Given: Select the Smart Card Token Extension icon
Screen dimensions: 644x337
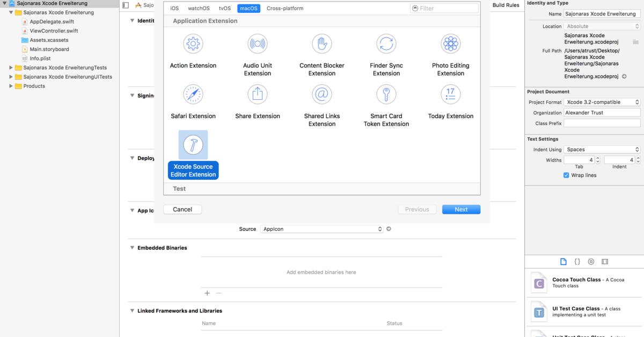Looking at the screenshot, I should [386, 94].
